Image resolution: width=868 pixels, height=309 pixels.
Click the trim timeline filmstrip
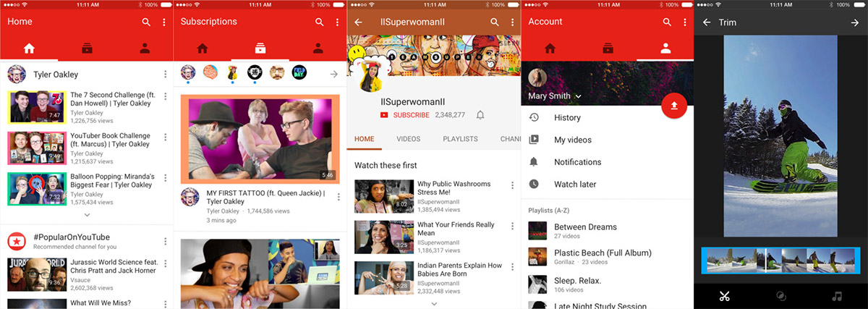pos(780,261)
